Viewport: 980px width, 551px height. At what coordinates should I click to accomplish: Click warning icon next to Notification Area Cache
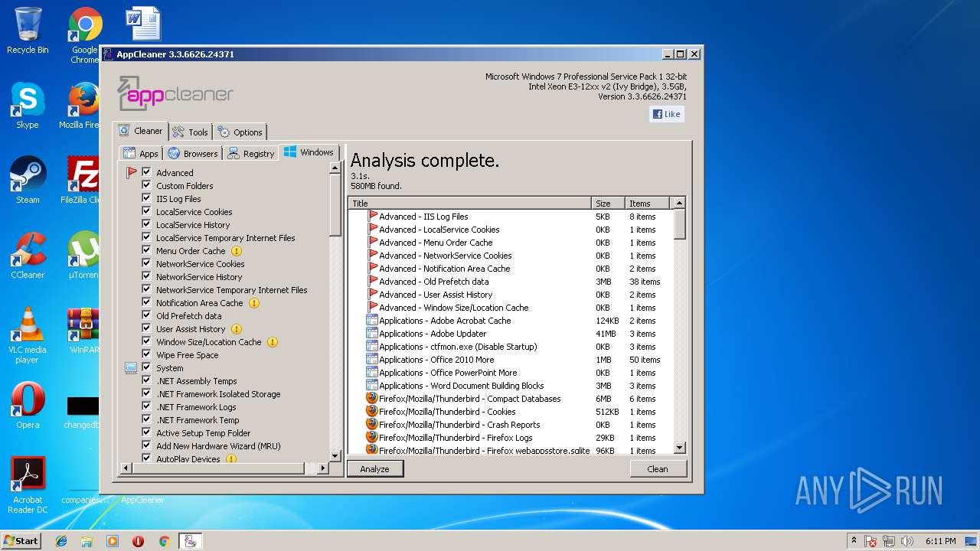254,303
